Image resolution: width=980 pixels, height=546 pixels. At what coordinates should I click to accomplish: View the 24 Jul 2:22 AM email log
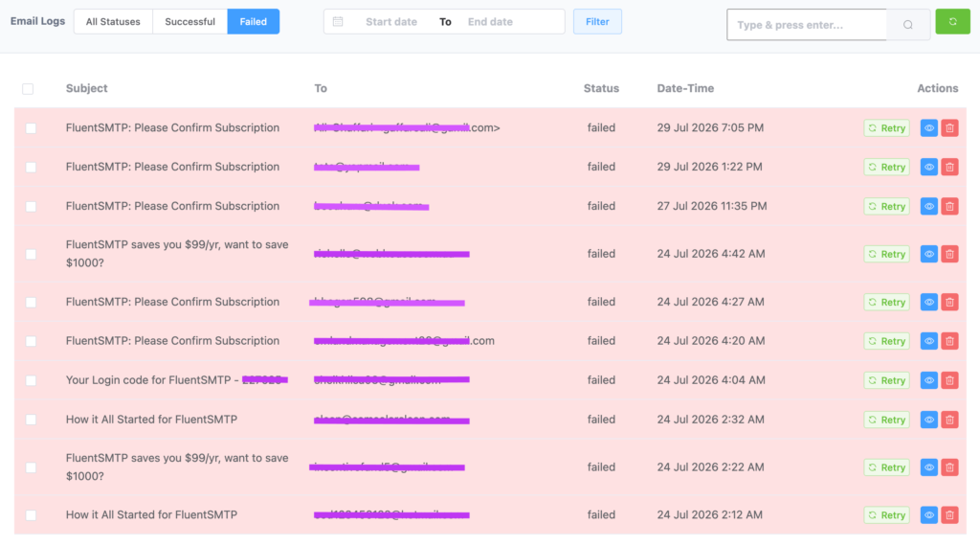[928, 467]
